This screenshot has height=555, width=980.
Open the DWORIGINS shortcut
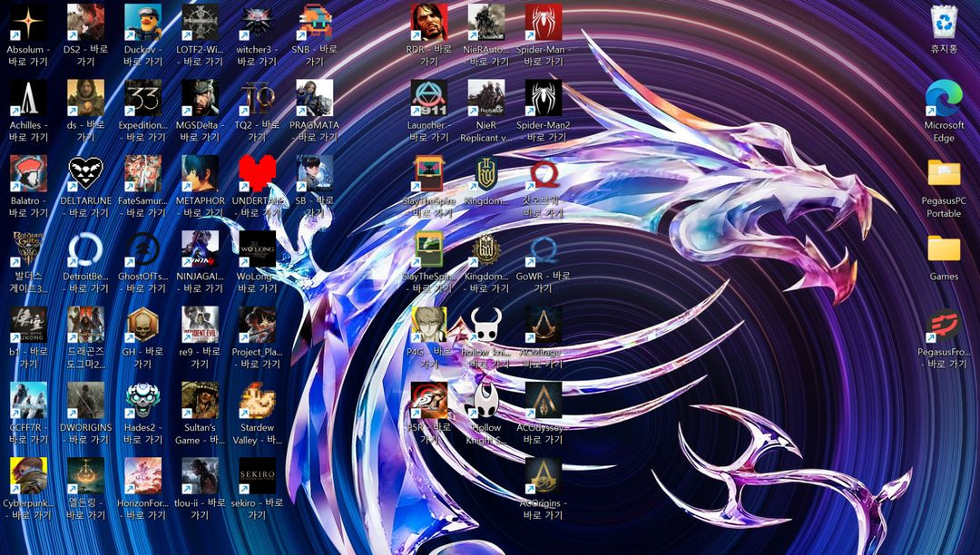click(85, 400)
